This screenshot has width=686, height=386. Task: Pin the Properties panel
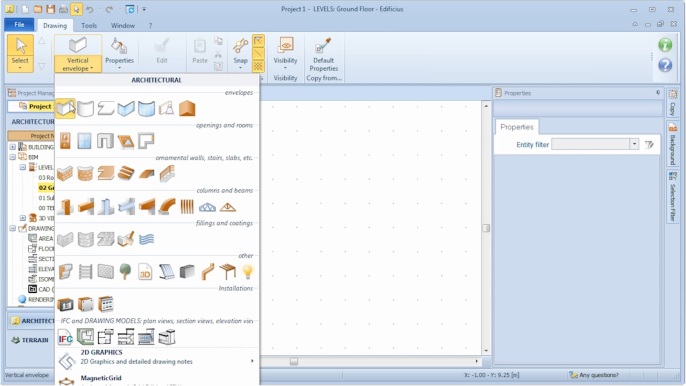[658, 93]
